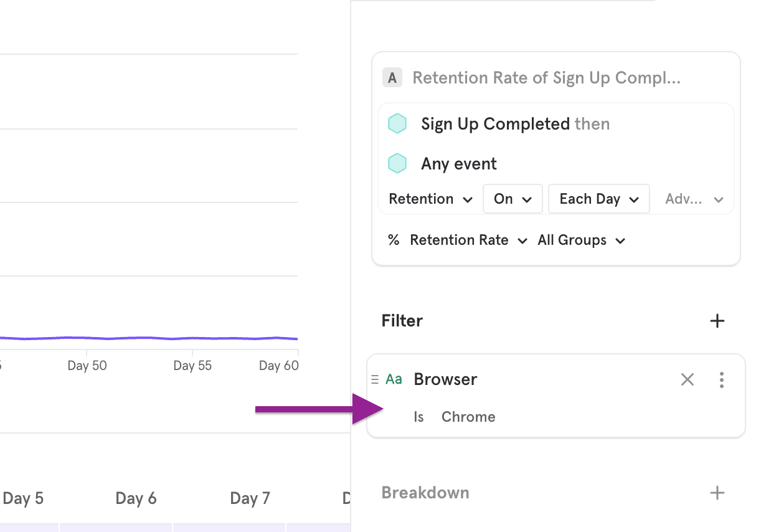This screenshot has height=532, width=761.
Task: Click the plus icon to add Breakdown
Action: (x=717, y=493)
